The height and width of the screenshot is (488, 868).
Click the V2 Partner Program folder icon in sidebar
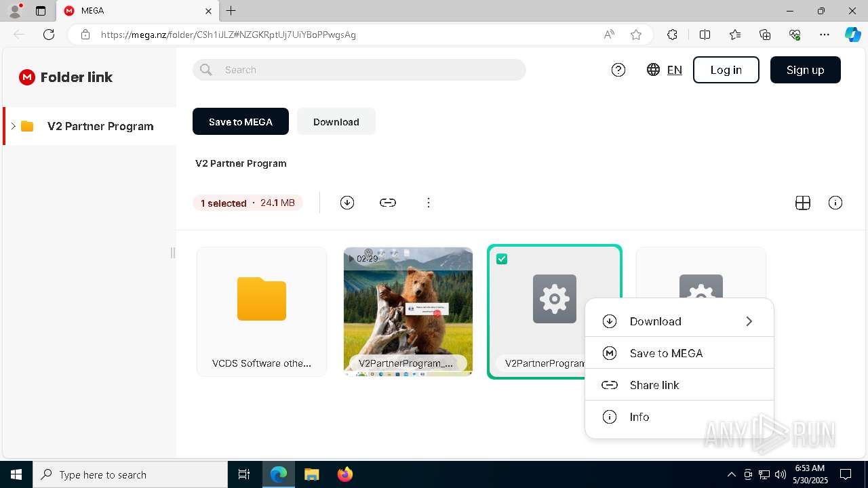click(27, 126)
